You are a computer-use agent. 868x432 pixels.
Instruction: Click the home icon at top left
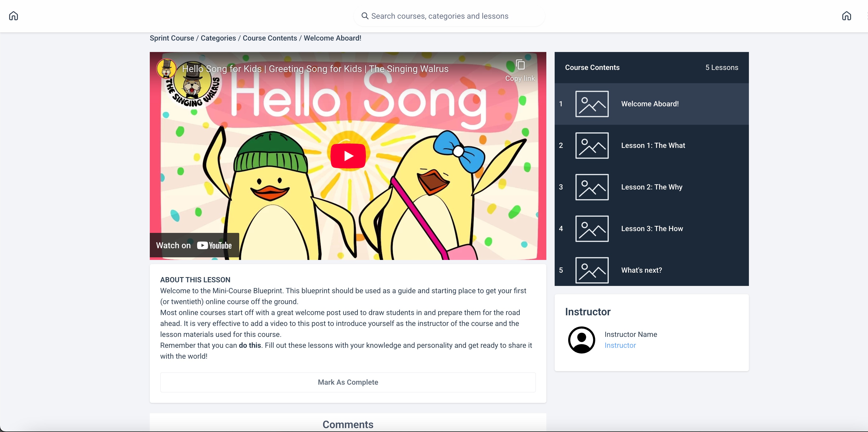tap(14, 16)
